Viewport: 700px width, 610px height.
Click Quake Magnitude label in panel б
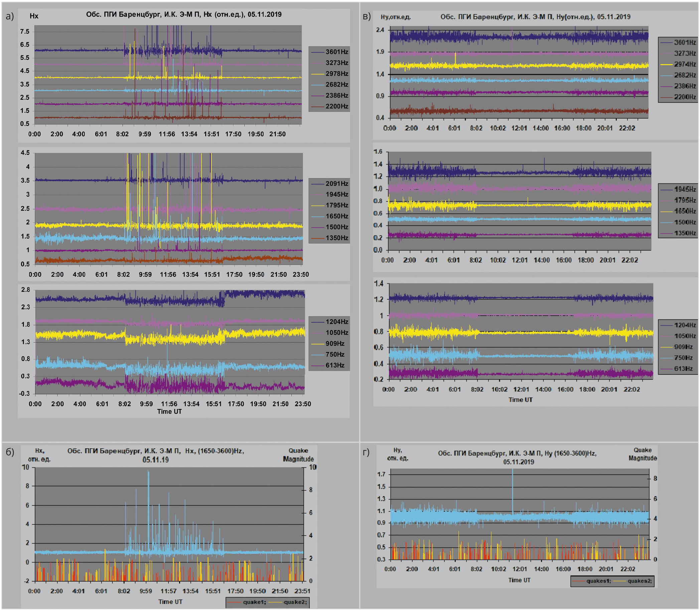(298, 455)
